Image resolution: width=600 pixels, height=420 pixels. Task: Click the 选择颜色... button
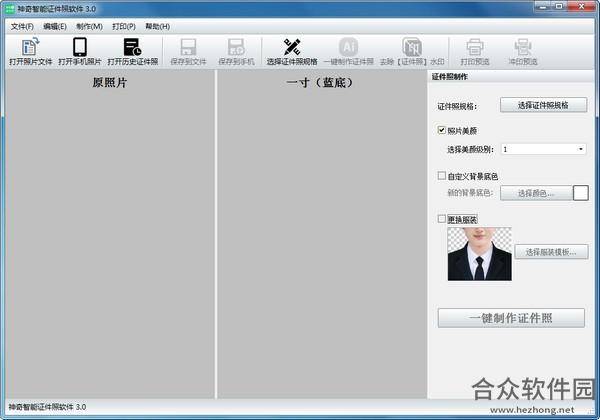[x=536, y=193]
